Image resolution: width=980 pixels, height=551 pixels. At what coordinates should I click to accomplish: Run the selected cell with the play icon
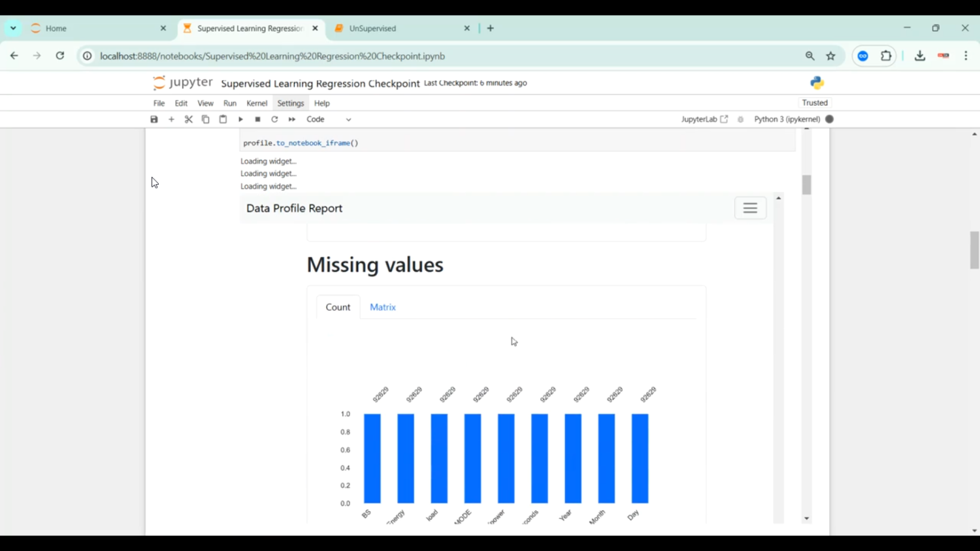240,119
